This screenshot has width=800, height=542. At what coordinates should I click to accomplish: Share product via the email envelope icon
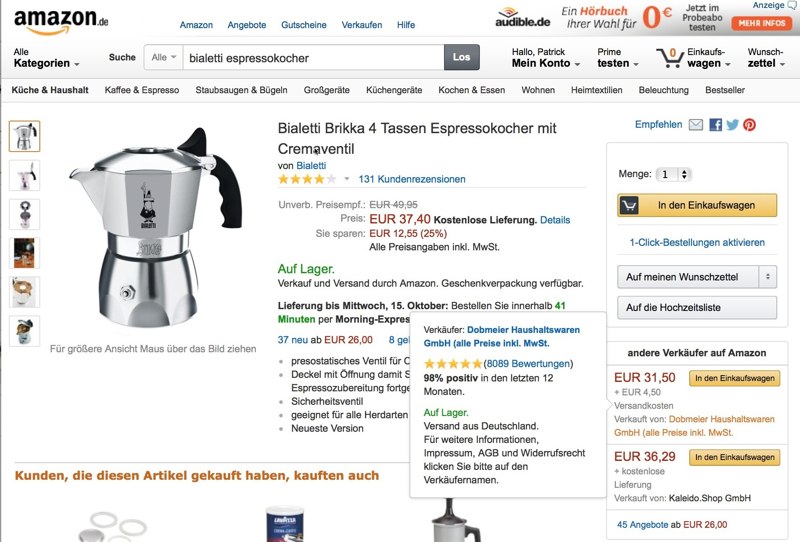click(695, 125)
